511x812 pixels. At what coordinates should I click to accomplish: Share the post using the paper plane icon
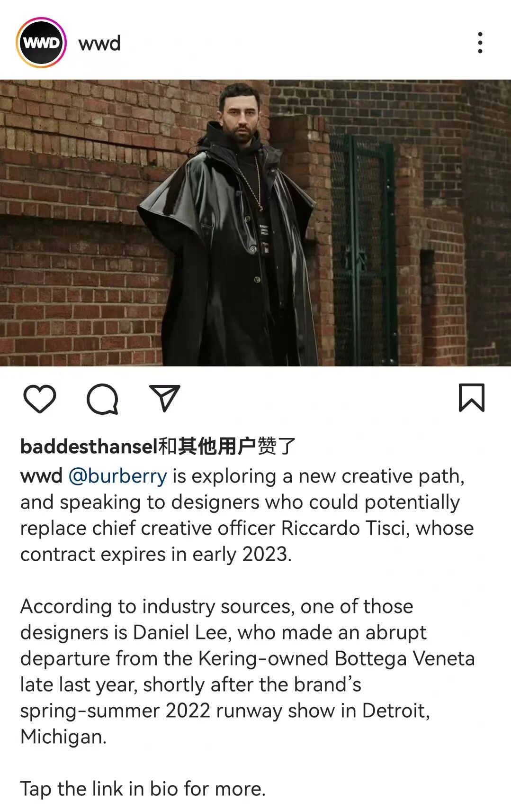[x=164, y=398]
